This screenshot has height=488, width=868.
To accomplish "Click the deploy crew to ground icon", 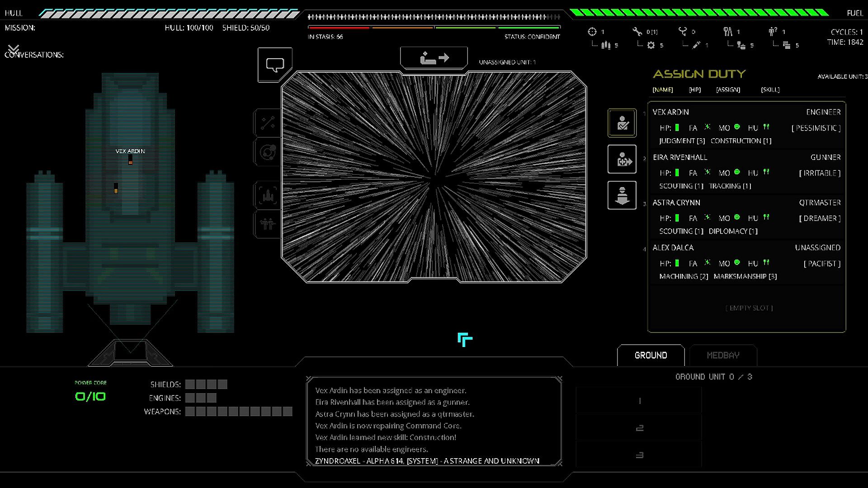I will 622,195.
